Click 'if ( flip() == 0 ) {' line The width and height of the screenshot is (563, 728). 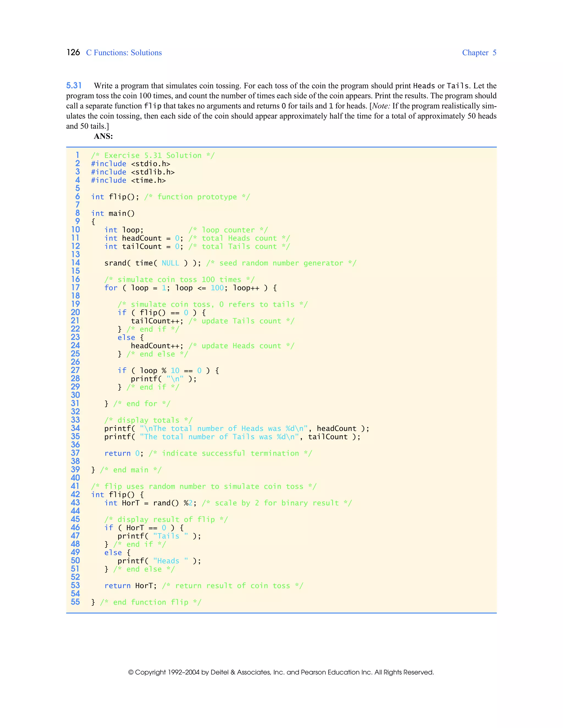click(161, 313)
